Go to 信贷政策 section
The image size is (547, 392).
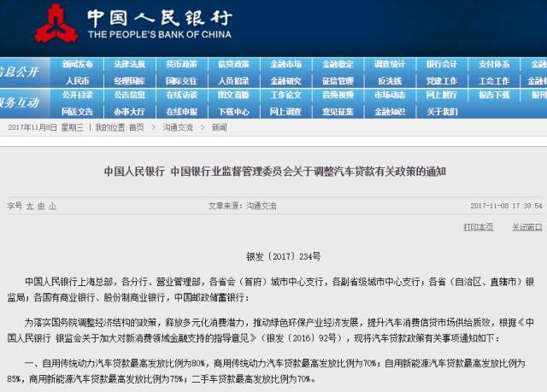coord(233,64)
